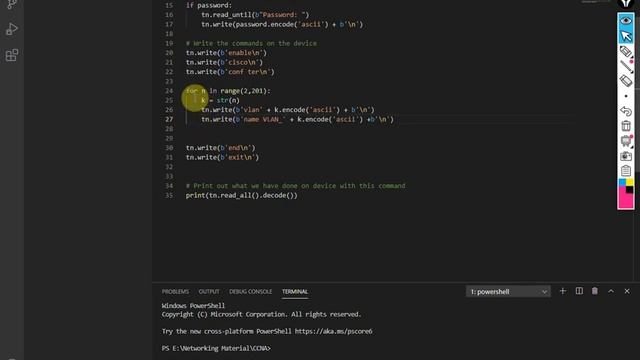Screen dimensions: 640x360
Task: Click line number 35 in the gutter
Action: (x=169, y=195)
